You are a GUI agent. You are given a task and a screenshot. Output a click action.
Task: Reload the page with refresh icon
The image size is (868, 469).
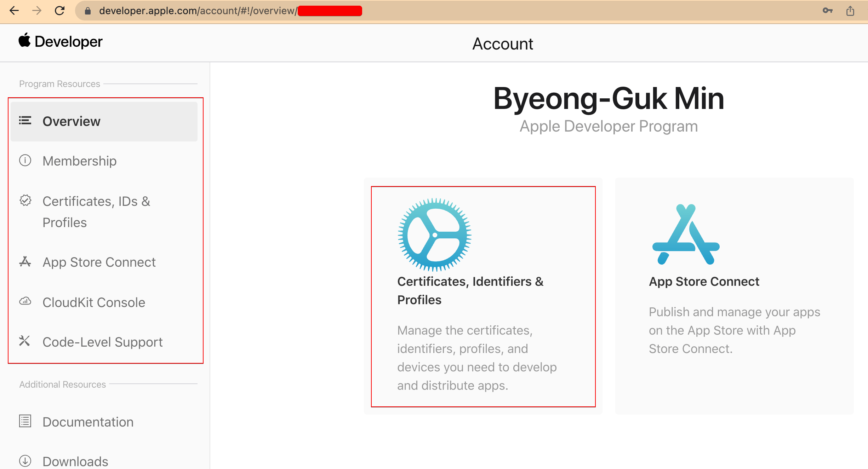pyautogui.click(x=59, y=11)
